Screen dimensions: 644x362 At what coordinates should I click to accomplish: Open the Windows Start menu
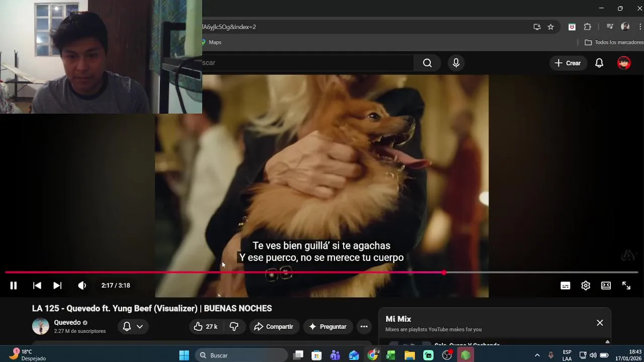(184, 355)
